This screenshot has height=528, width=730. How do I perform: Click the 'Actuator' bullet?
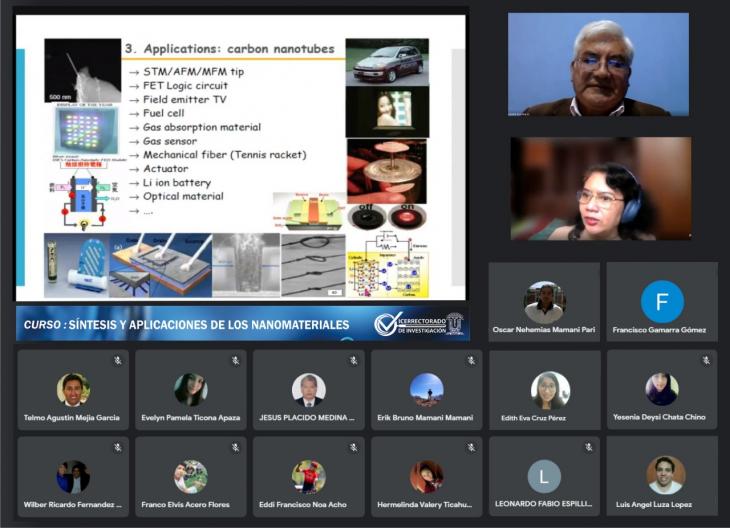166,169
